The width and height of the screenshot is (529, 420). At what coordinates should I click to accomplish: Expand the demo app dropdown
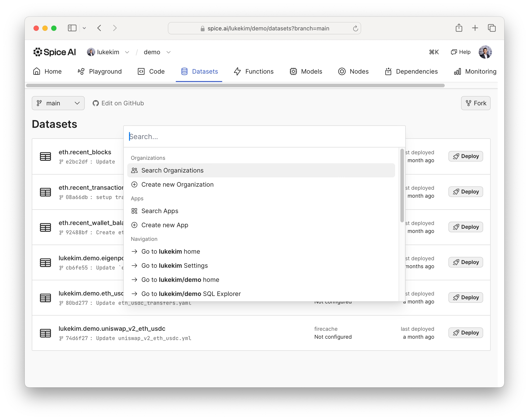(168, 52)
